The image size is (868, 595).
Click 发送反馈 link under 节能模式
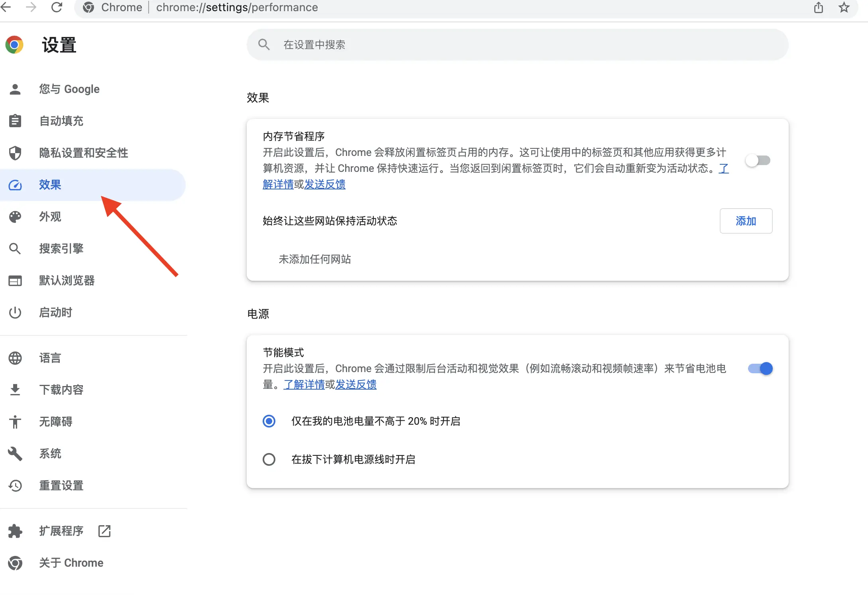[356, 384]
